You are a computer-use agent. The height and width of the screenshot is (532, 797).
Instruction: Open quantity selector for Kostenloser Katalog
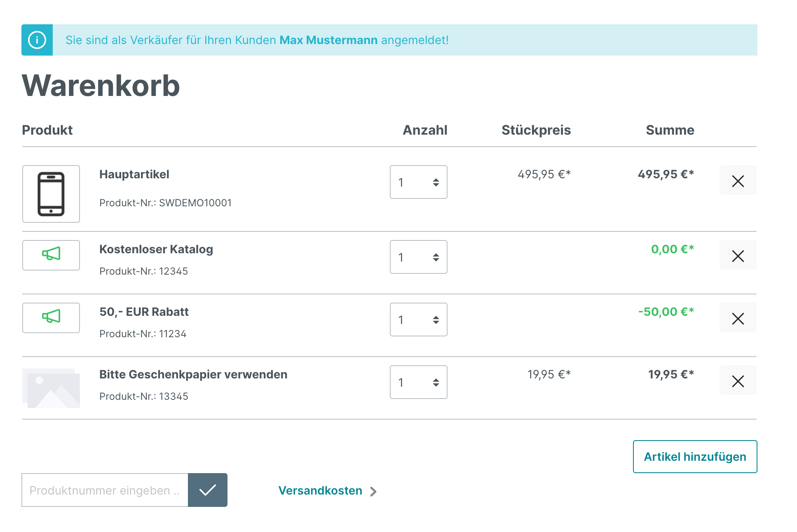tap(419, 257)
